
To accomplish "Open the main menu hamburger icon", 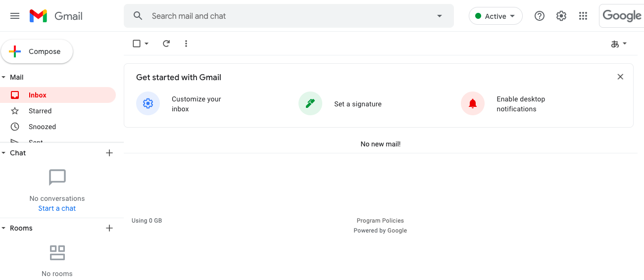I will [15, 16].
